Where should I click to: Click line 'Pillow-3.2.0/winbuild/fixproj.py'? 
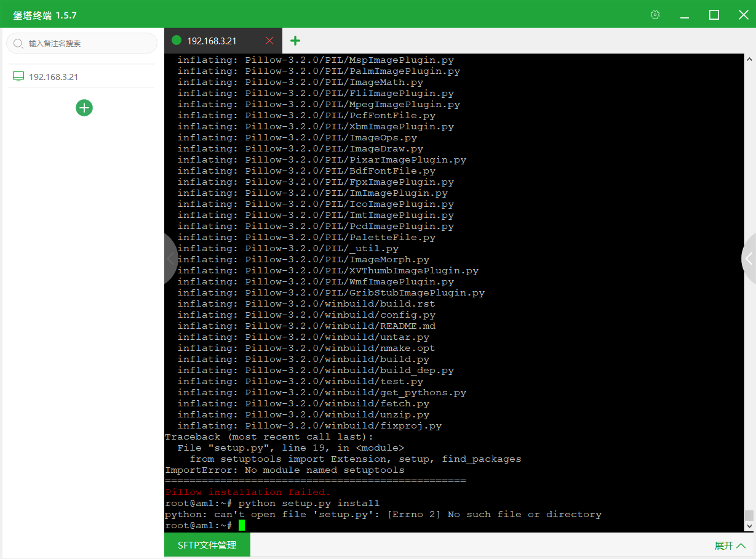309,425
